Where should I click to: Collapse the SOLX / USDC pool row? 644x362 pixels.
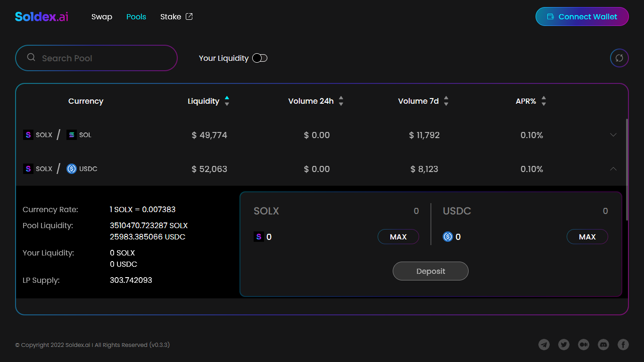click(x=613, y=169)
